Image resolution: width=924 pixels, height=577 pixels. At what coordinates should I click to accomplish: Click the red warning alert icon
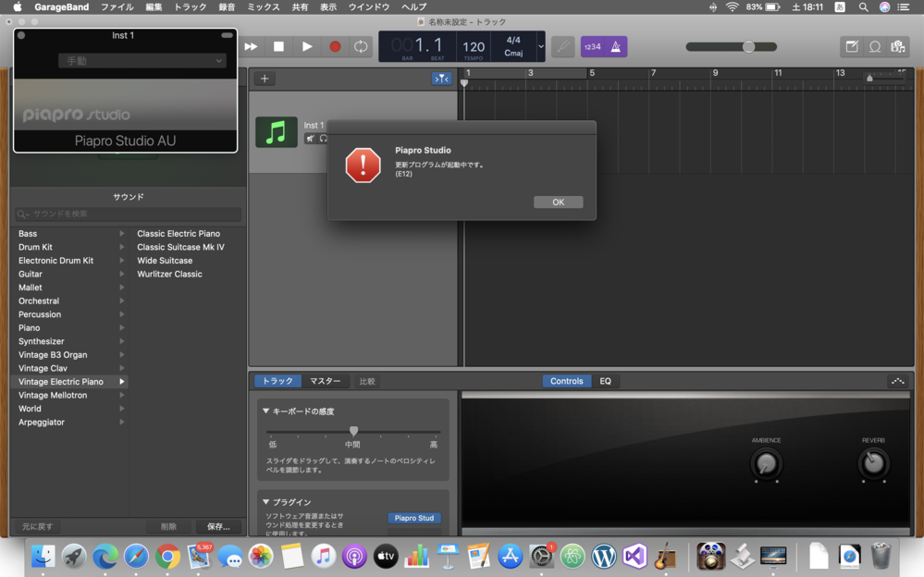click(x=363, y=165)
